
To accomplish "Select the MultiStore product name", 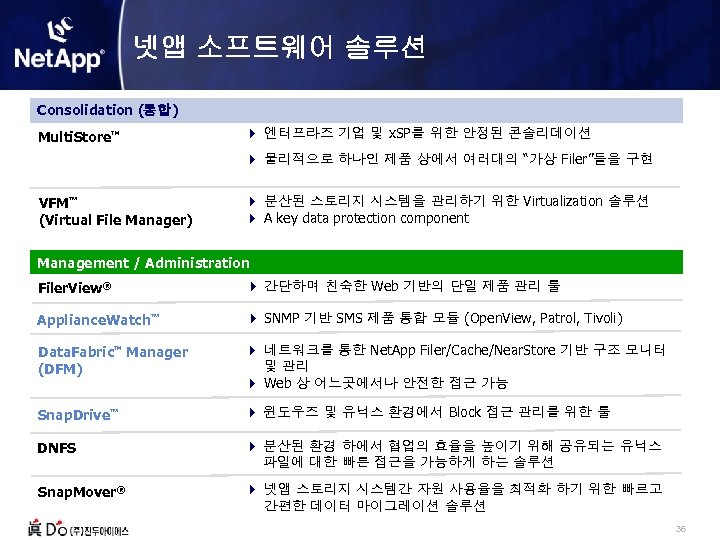I will (79, 136).
